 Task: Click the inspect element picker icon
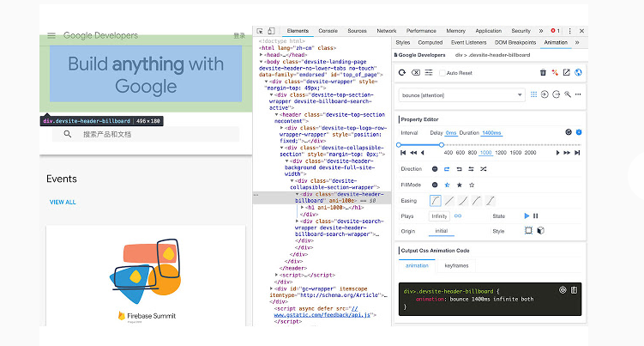(260, 31)
